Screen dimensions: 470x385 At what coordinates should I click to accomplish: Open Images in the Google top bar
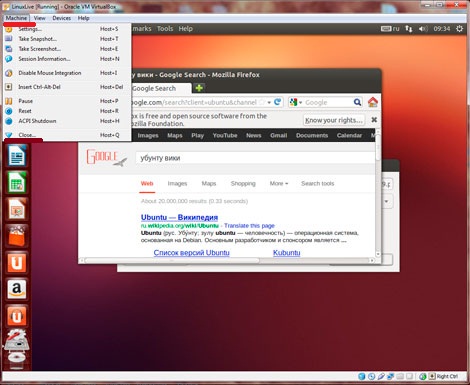pyautogui.click(x=148, y=135)
